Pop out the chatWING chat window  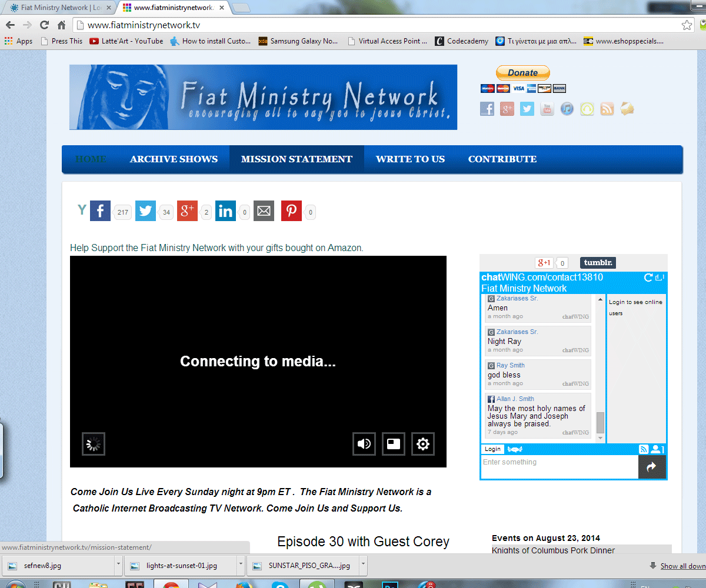[660, 278]
